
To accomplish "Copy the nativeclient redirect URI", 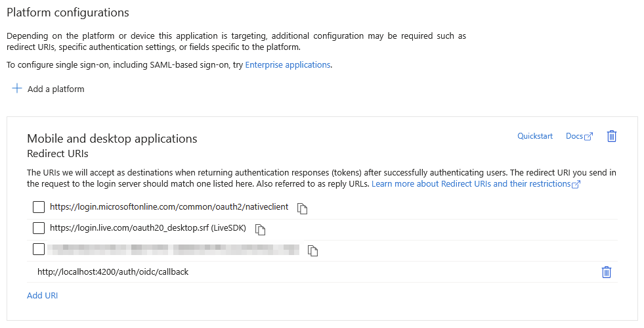I will pos(302,208).
